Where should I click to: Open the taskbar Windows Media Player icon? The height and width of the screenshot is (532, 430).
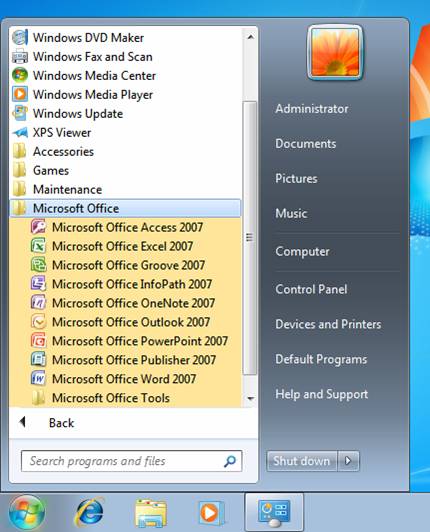[x=211, y=513]
